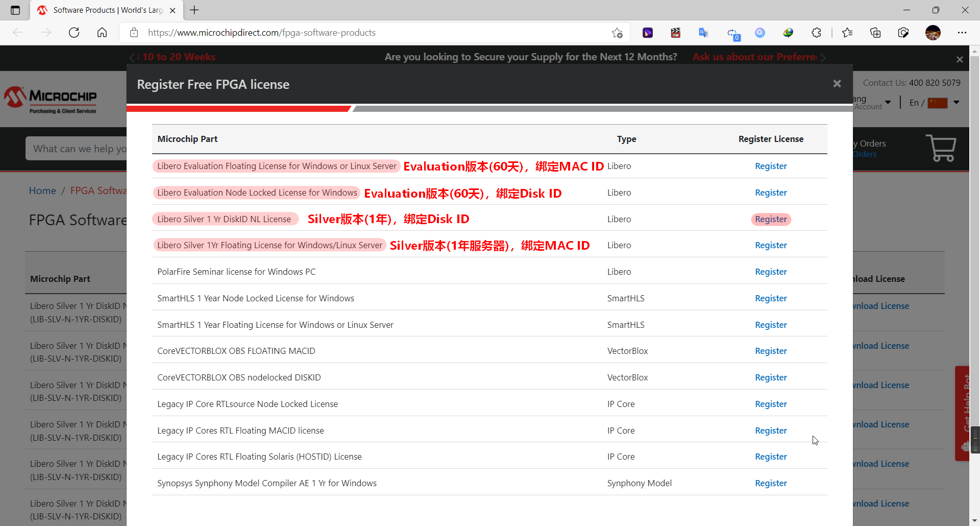980x526 pixels.
Task: Register Legacy IP Core RTLsource Node Locked License
Action: [x=771, y=404]
